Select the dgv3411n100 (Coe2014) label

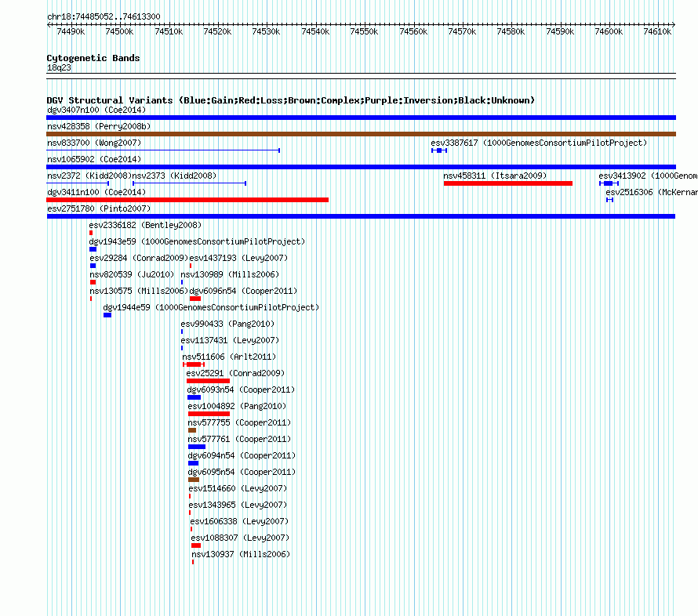96,192
